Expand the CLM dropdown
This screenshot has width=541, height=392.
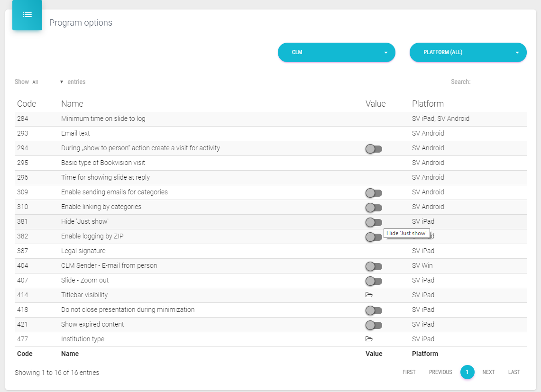point(336,52)
